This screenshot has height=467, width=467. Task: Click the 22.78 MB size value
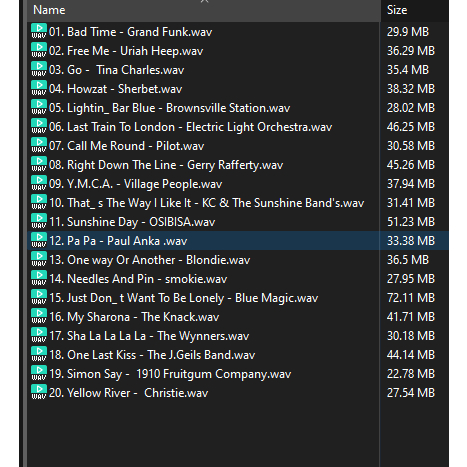[x=411, y=374]
